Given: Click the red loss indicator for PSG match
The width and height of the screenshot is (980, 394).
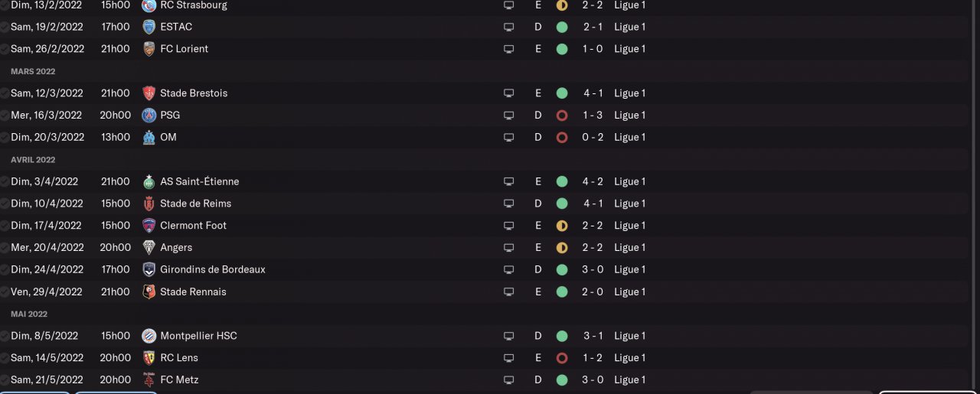Looking at the screenshot, I should pyautogui.click(x=562, y=116).
